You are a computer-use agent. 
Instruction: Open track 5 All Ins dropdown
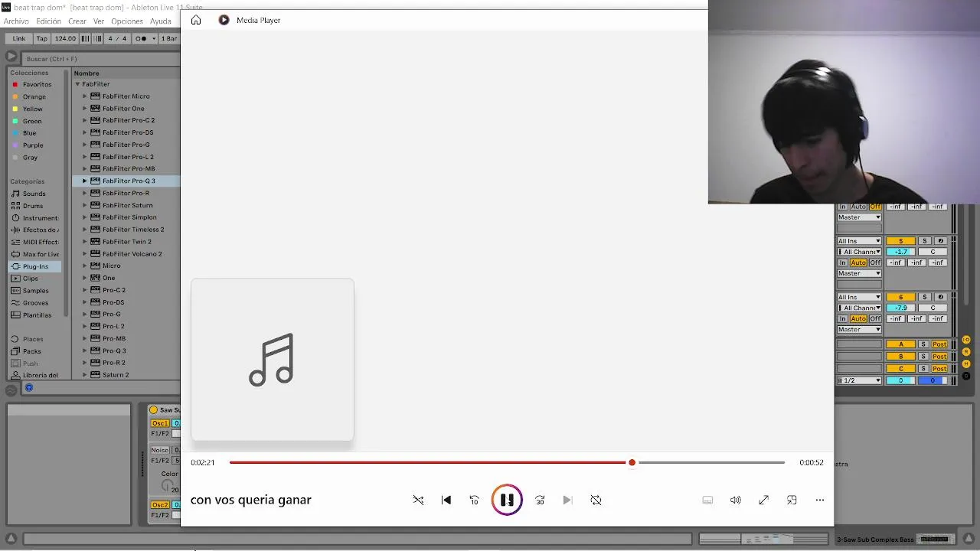859,241
